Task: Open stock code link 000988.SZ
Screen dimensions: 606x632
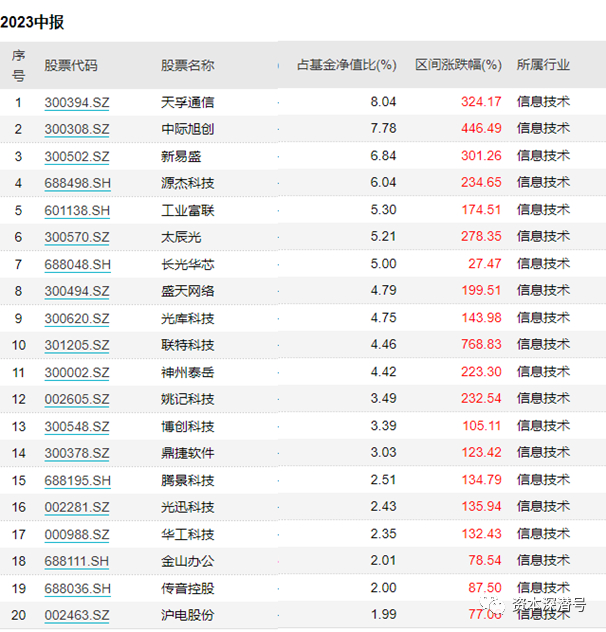Action: pyautogui.click(x=77, y=534)
